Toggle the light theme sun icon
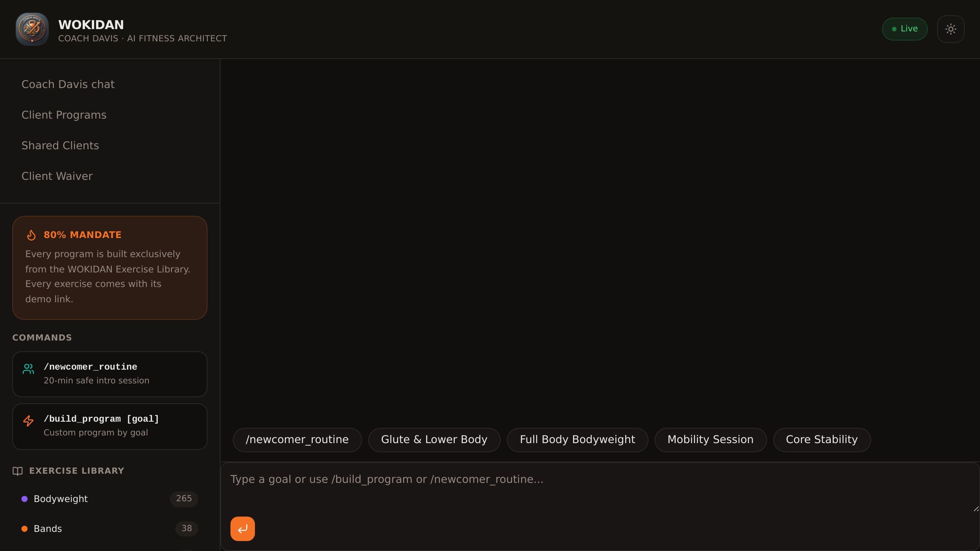980x551 pixels. coord(951,29)
